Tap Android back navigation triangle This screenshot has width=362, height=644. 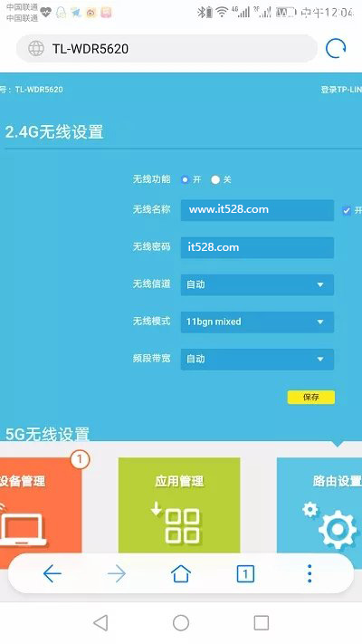[100, 622]
